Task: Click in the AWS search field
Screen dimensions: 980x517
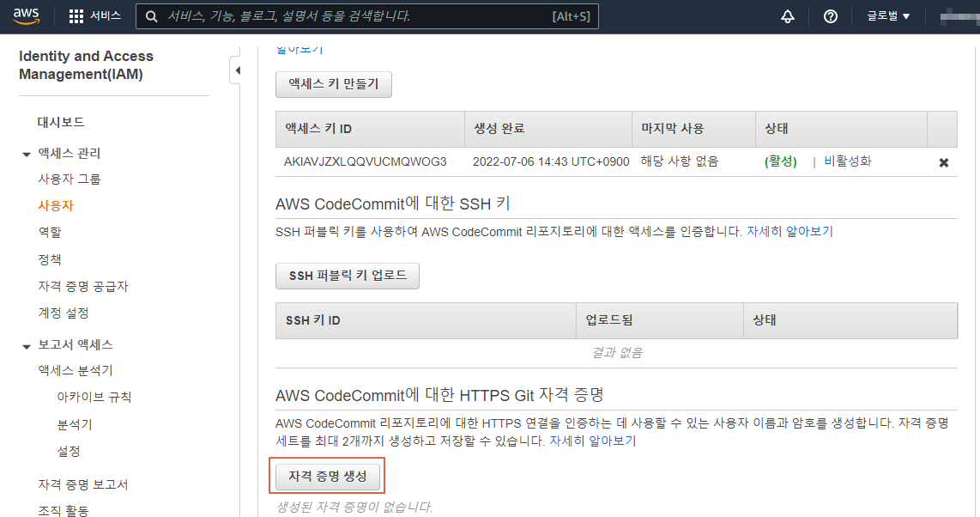Action: tap(367, 16)
